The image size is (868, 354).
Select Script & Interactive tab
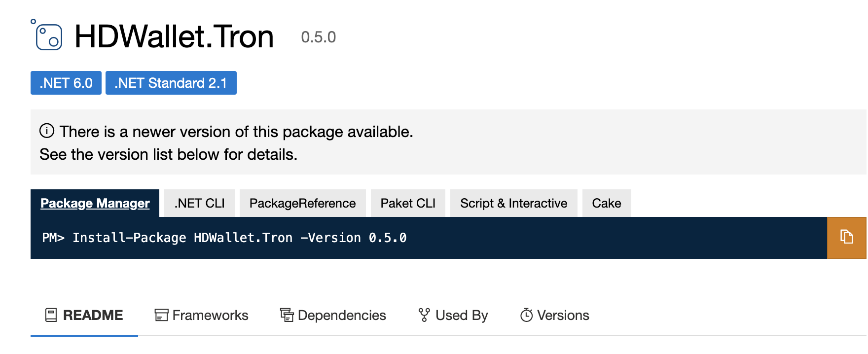tap(513, 203)
